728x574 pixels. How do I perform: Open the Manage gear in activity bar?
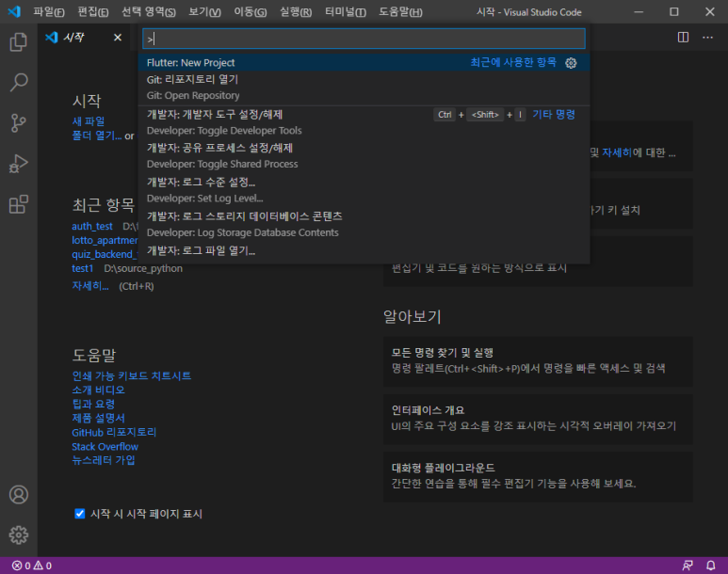19,535
